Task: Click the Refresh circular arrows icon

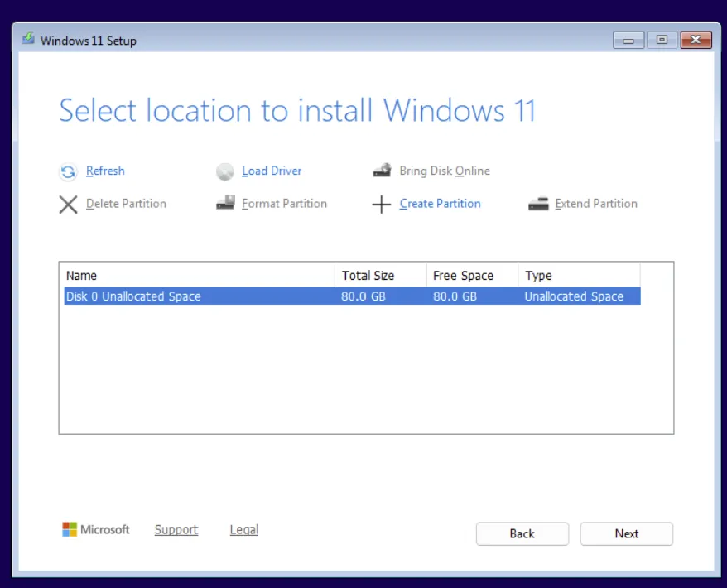Action: (68, 172)
